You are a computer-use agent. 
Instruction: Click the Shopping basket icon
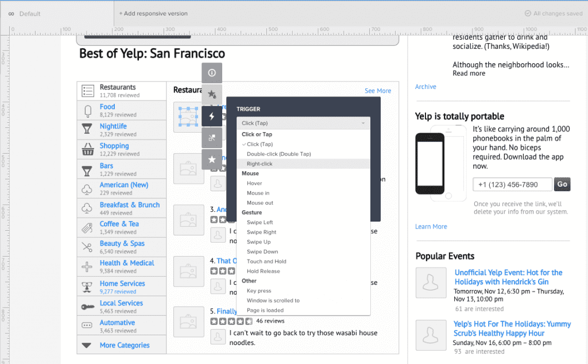pyautogui.click(x=88, y=149)
